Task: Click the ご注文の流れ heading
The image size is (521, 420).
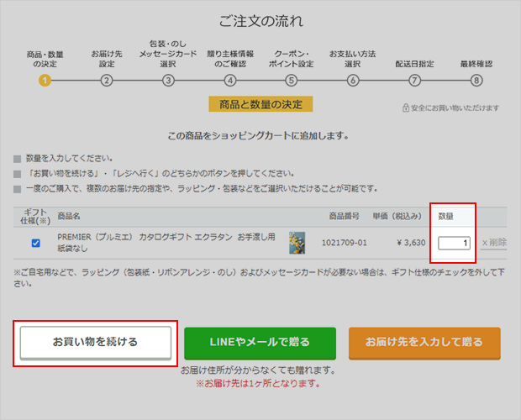Action: pos(260,21)
